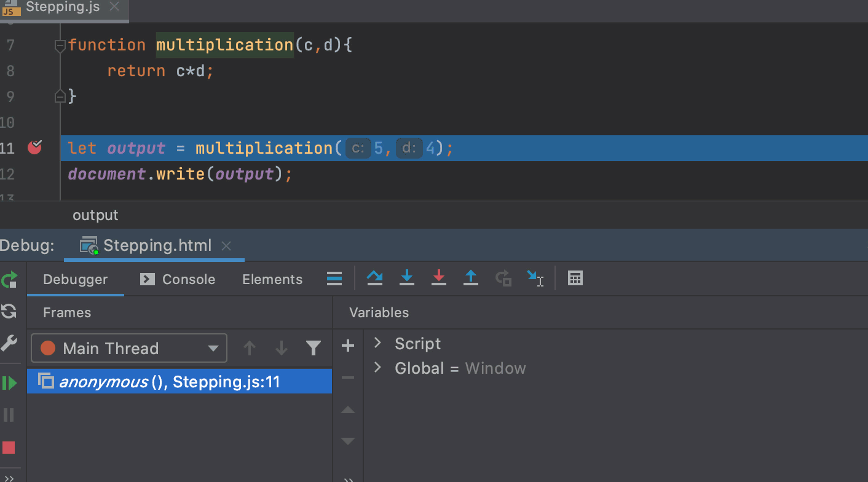The height and width of the screenshot is (482, 868).
Task: Collapse the multiplication function fold marker
Action: tap(60, 45)
